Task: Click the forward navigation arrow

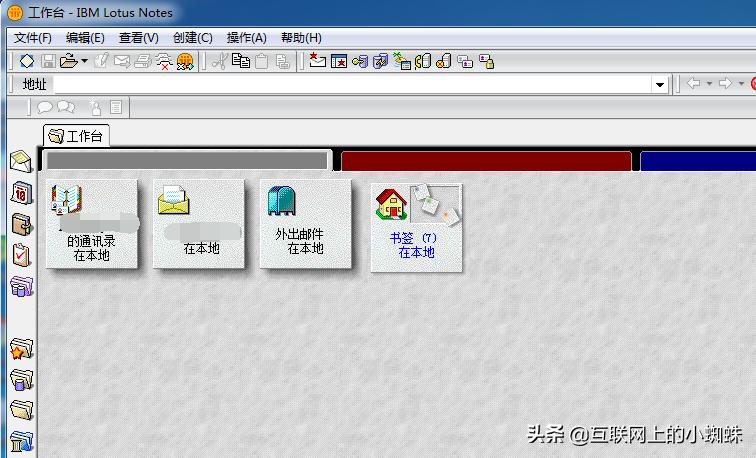Action: 725,83
